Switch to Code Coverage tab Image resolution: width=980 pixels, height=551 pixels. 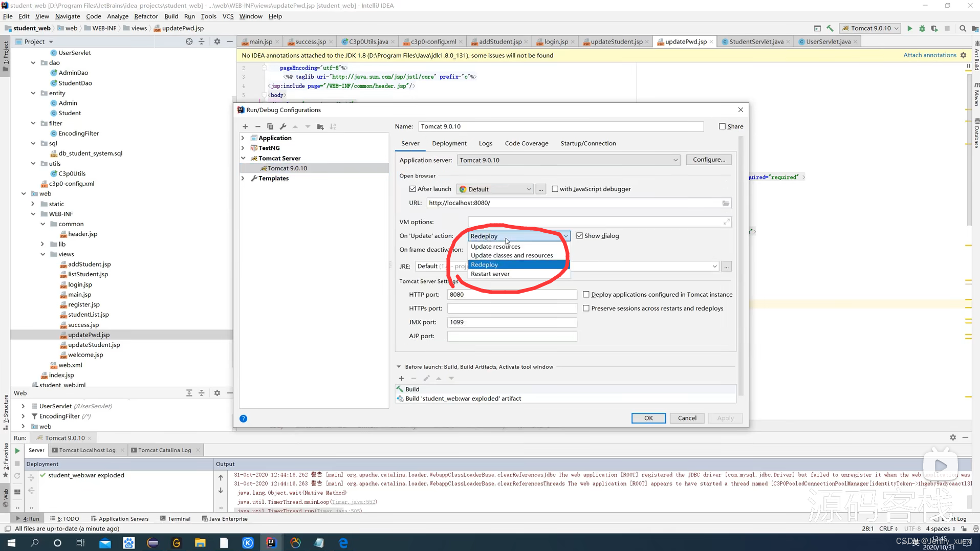pos(526,143)
